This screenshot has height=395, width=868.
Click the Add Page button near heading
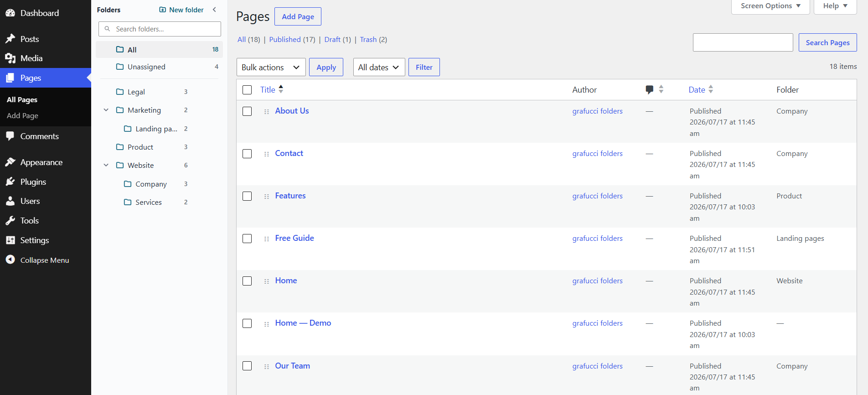298,16
